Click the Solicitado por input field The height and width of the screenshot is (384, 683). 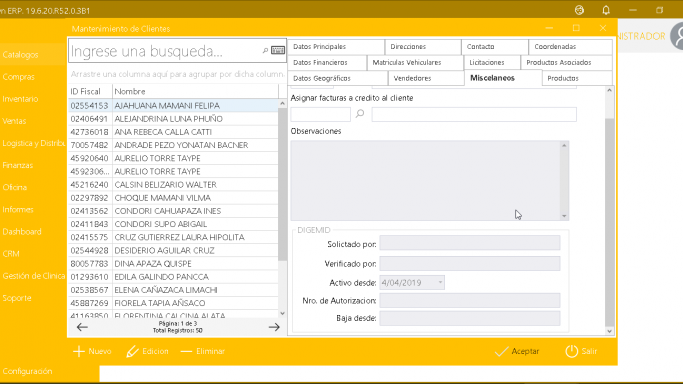pos(470,243)
